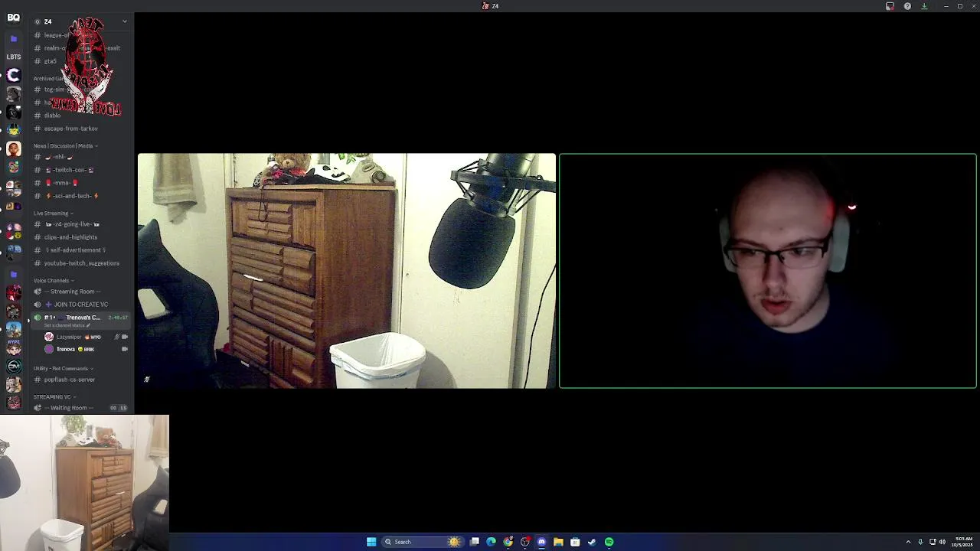Click Set a channel status link
The width and height of the screenshot is (980, 551).
pyautogui.click(x=67, y=326)
